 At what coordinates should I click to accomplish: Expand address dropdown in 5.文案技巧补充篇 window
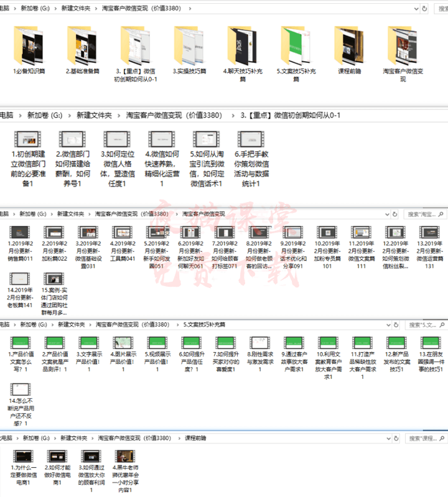[388, 325]
